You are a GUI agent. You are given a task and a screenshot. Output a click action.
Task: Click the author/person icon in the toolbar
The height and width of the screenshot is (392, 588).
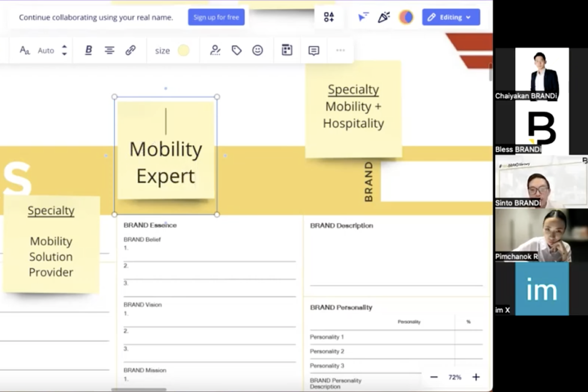point(215,50)
